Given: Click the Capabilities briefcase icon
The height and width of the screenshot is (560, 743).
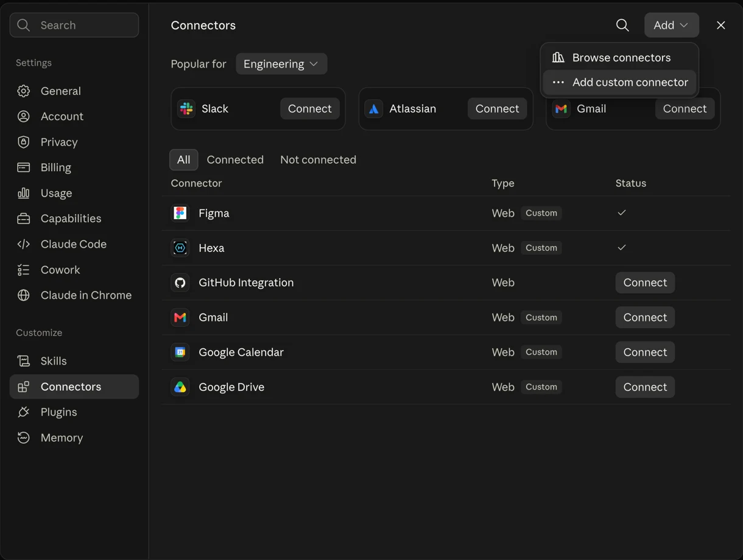Looking at the screenshot, I should tap(24, 219).
